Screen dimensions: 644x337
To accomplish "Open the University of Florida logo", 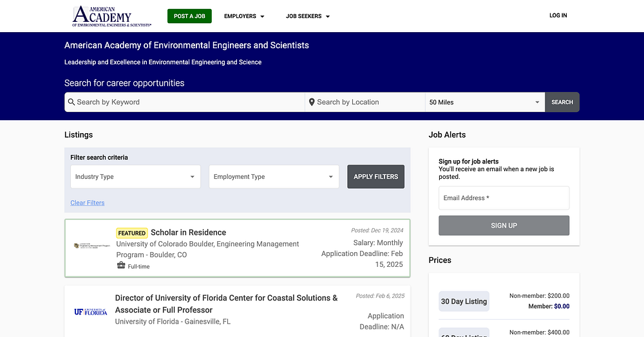I will click(x=91, y=312).
